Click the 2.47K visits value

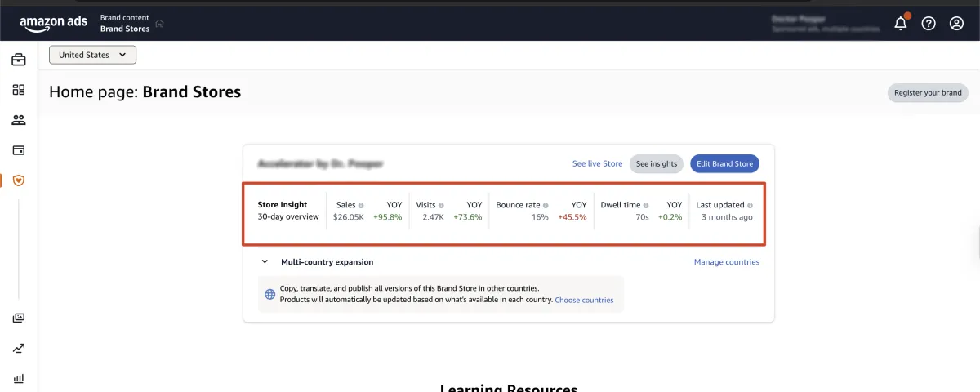point(433,217)
